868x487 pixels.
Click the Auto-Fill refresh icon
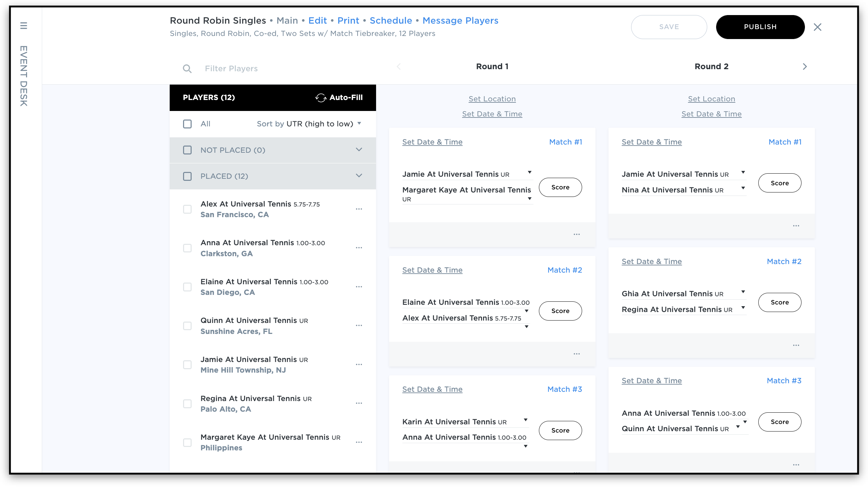click(321, 98)
